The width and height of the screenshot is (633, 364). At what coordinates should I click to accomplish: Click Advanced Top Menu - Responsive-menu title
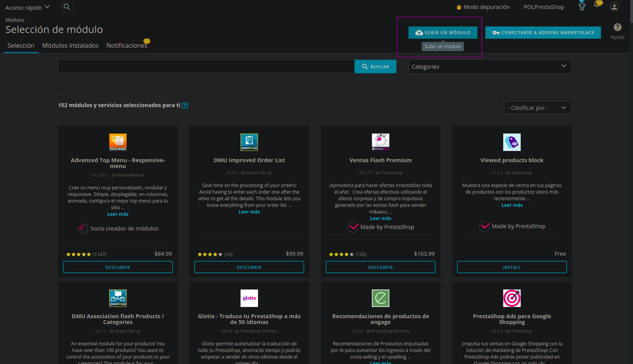pyautogui.click(x=118, y=163)
